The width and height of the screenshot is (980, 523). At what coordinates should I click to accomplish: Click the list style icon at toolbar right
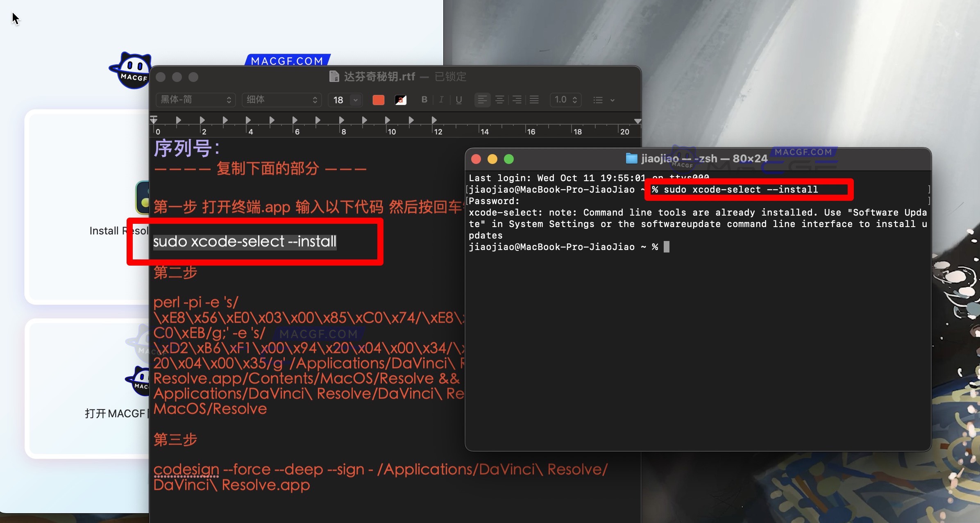[x=599, y=100]
